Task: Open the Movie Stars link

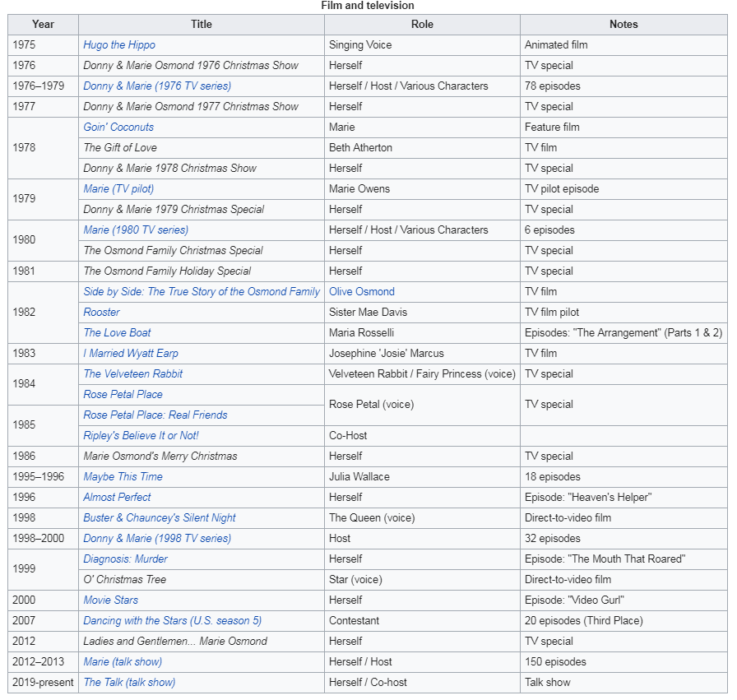Action: click(x=110, y=600)
